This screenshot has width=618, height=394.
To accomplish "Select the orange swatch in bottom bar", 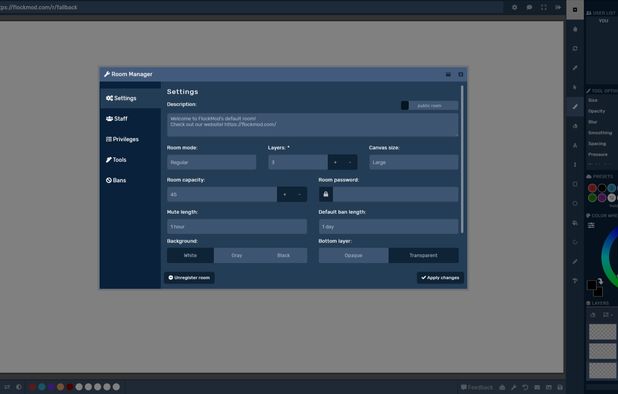I will (60, 387).
